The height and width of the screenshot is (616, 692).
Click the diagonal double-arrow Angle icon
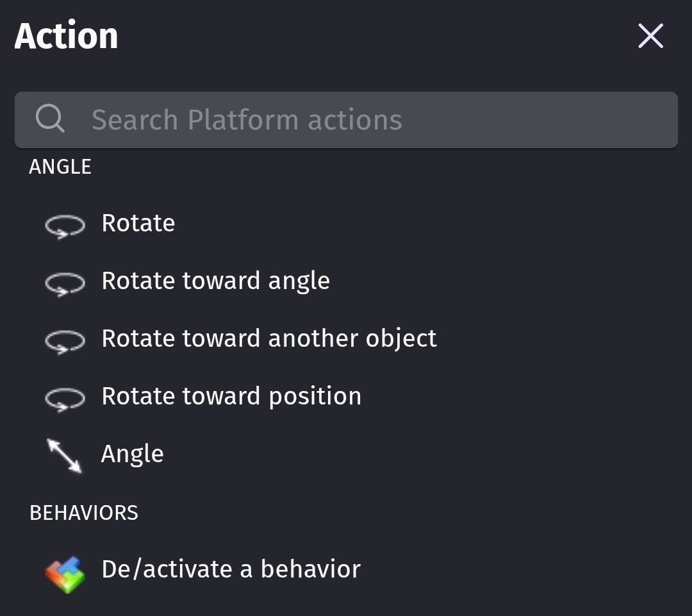(64, 456)
